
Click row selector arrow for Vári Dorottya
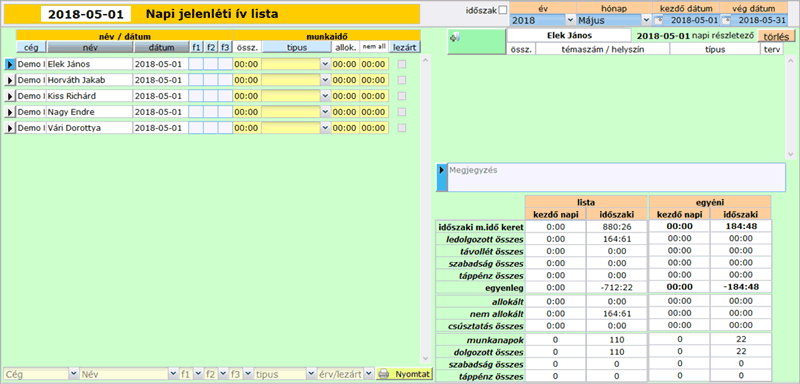click(10, 128)
